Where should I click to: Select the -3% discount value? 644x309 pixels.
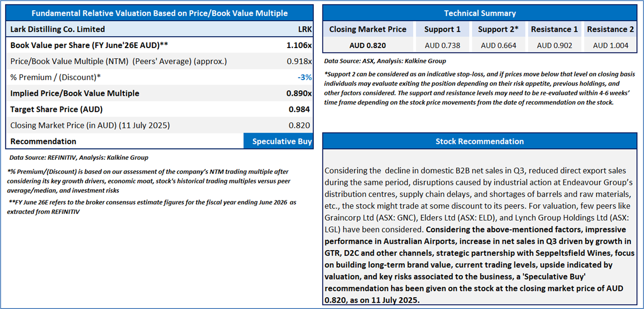pyautogui.click(x=304, y=77)
